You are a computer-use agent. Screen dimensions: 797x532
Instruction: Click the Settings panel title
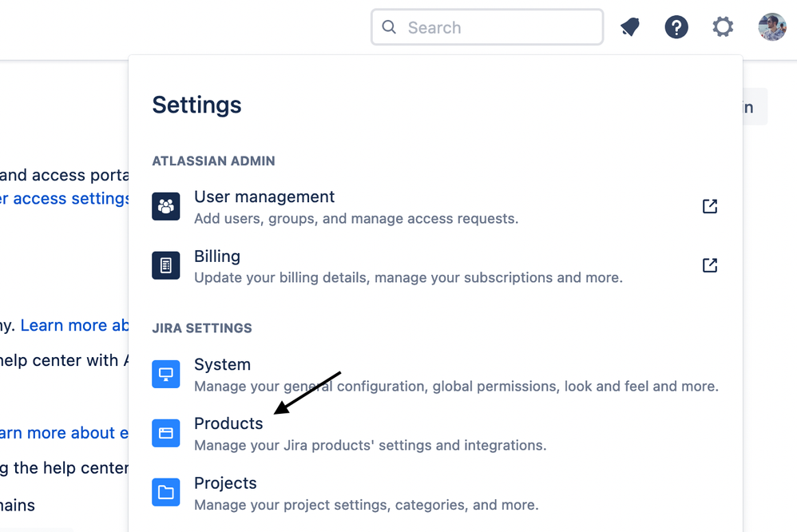(196, 105)
